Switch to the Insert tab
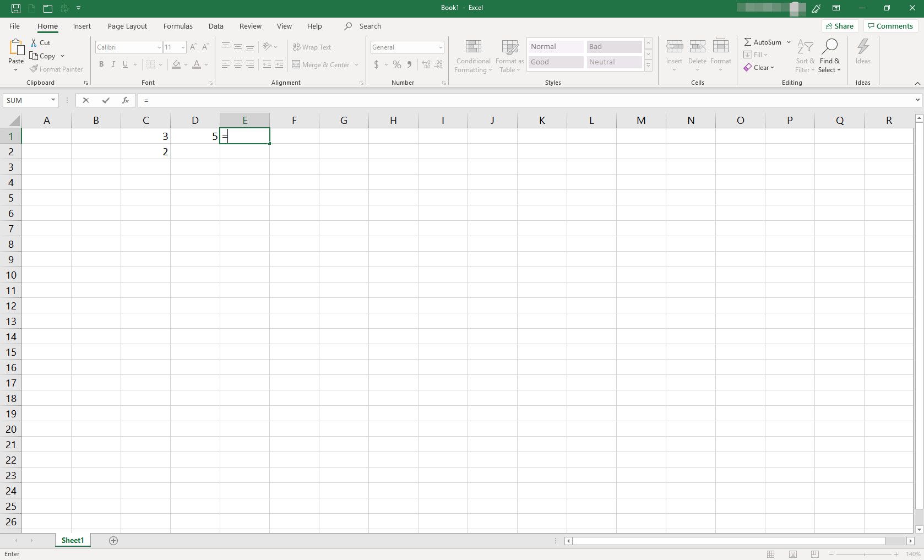Screen dimensions: 924x560 coord(82,26)
